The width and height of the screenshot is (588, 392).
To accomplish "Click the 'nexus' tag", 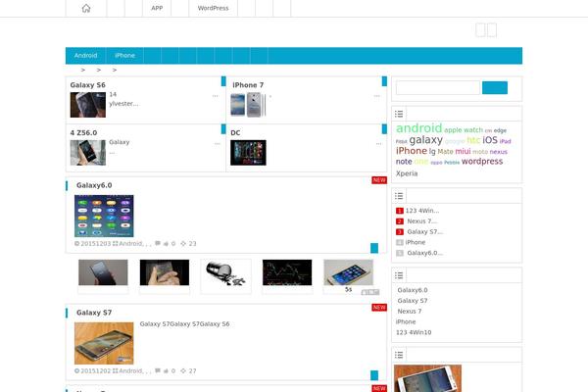I will [x=499, y=152].
